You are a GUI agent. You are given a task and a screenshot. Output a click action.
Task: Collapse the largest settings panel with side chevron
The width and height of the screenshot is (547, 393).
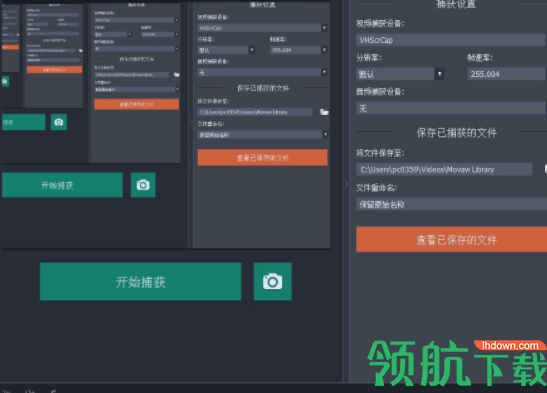346,184
